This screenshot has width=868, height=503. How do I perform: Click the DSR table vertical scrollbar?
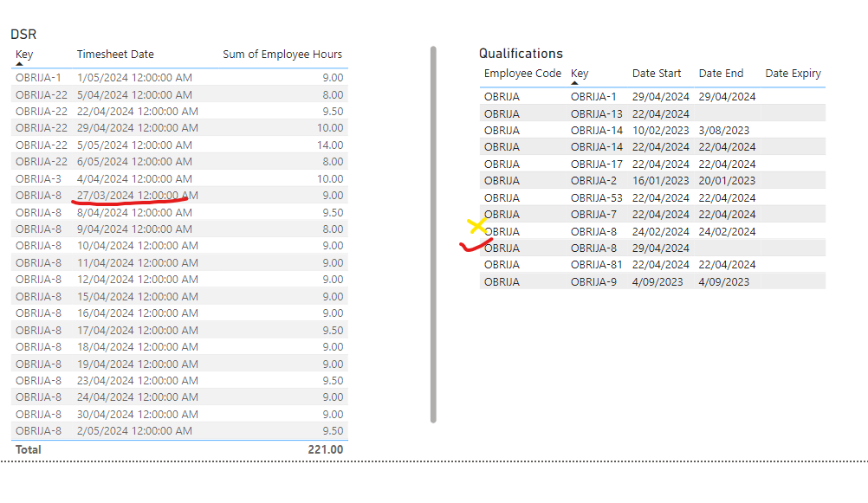point(433,235)
